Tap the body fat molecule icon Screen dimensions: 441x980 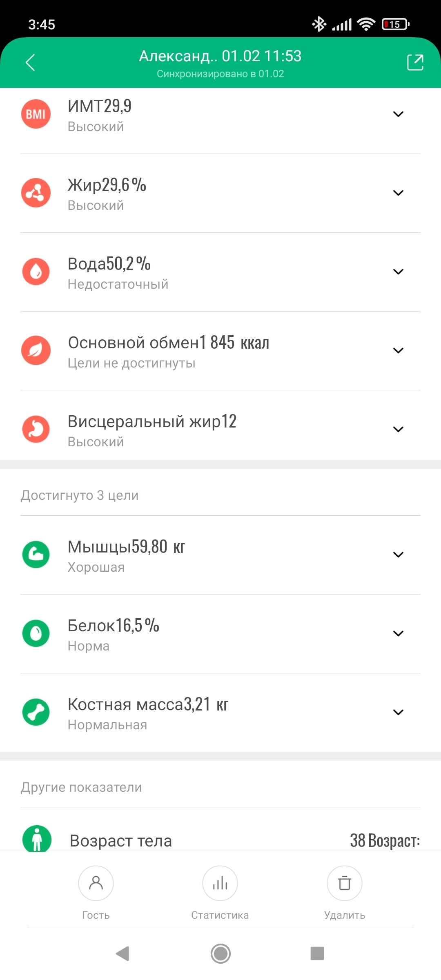[36, 193]
